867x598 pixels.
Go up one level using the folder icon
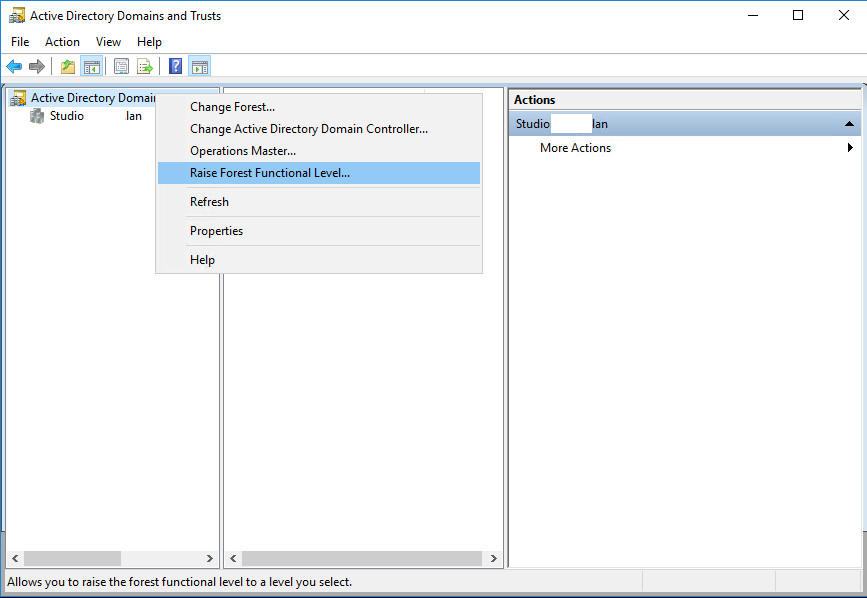pyautogui.click(x=68, y=67)
